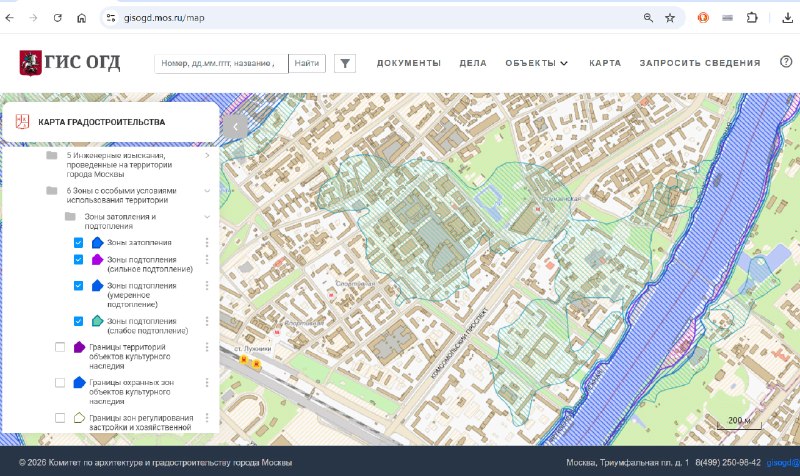
Task: Open the browser downloads icon
Action: click(x=787, y=18)
